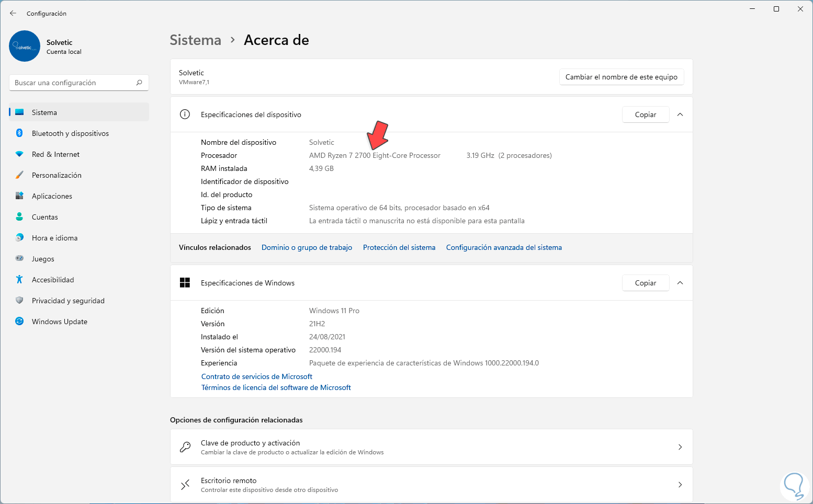
Task: Go to Bluetooth y dispositivos
Action: pos(79,133)
